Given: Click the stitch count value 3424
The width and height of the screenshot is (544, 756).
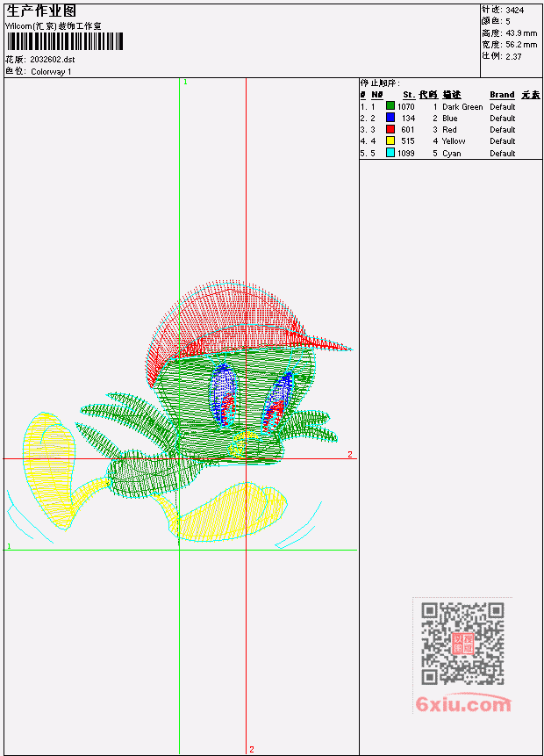Looking at the screenshot, I should 515,11.
